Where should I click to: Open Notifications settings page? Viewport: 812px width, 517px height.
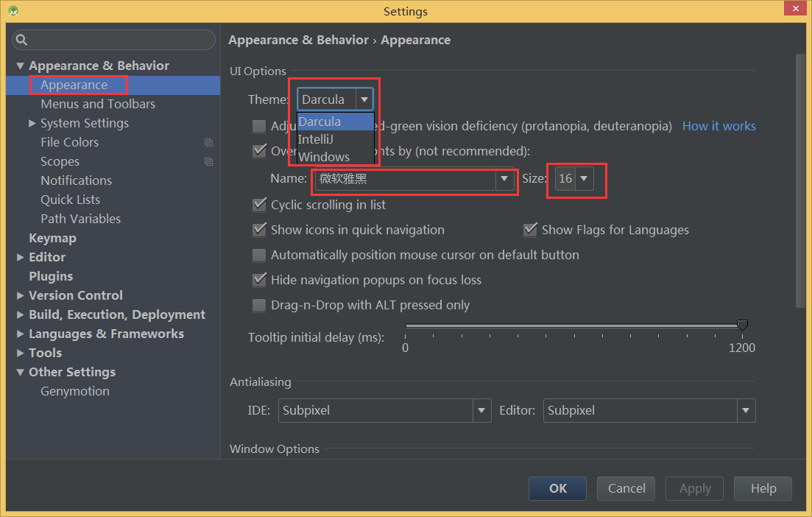pos(76,180)
